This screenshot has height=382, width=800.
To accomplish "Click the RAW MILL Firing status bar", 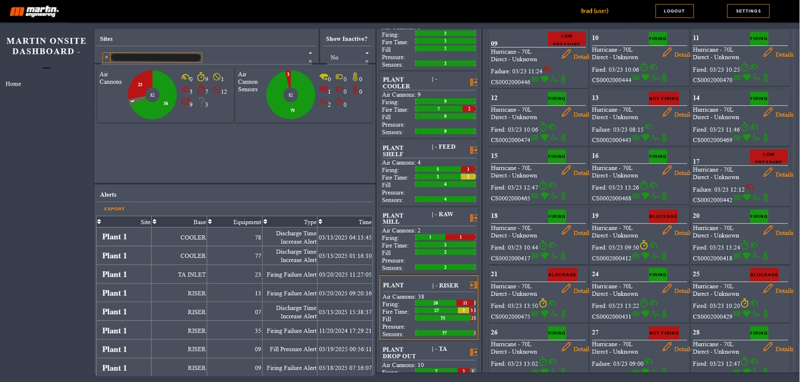I will [445, 237].
